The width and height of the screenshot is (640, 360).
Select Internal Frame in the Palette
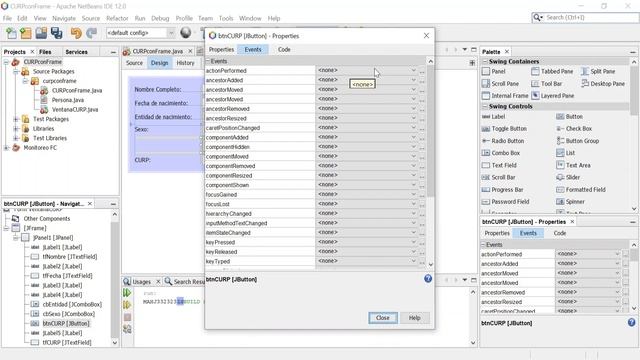505,96
